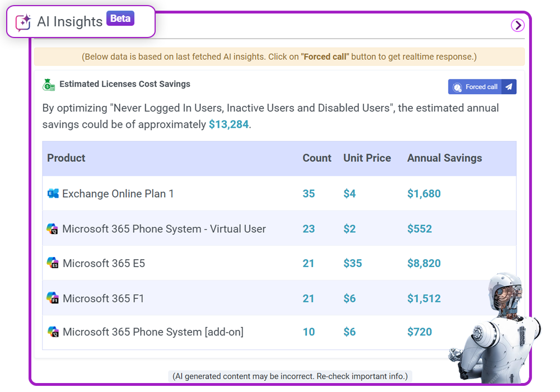Click the paper plane send icon
This screenshot has width=560, height=392.
[x=509, y=87]
